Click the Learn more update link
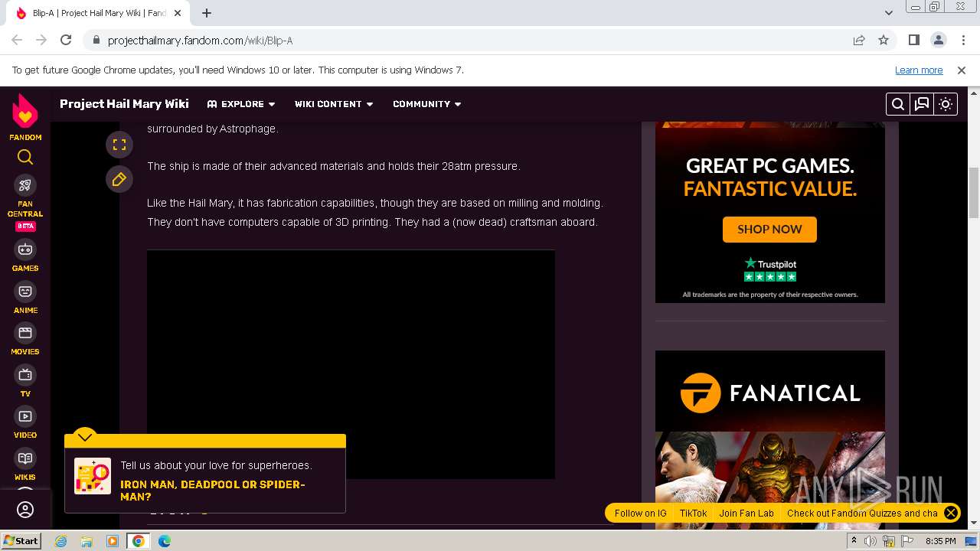This screenshot has height=551, width=980. point(919,70)
